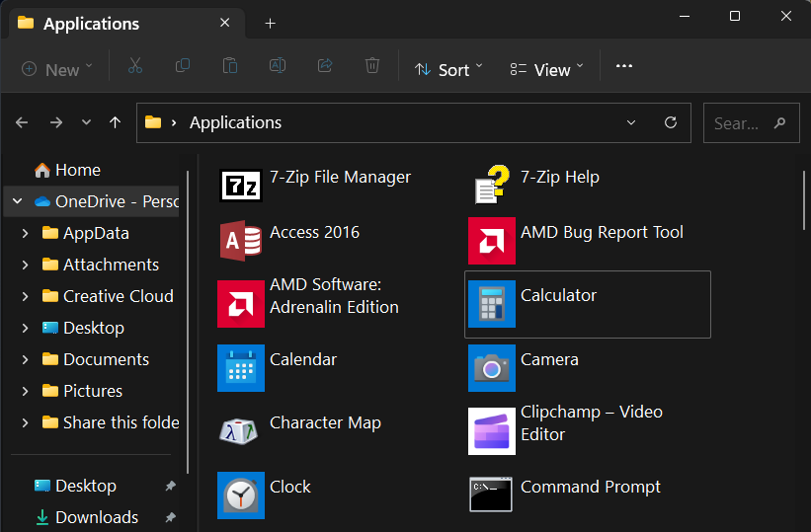Select the AMD Bug Report Tool icon

pyautogui.click(x=491, y=241)
